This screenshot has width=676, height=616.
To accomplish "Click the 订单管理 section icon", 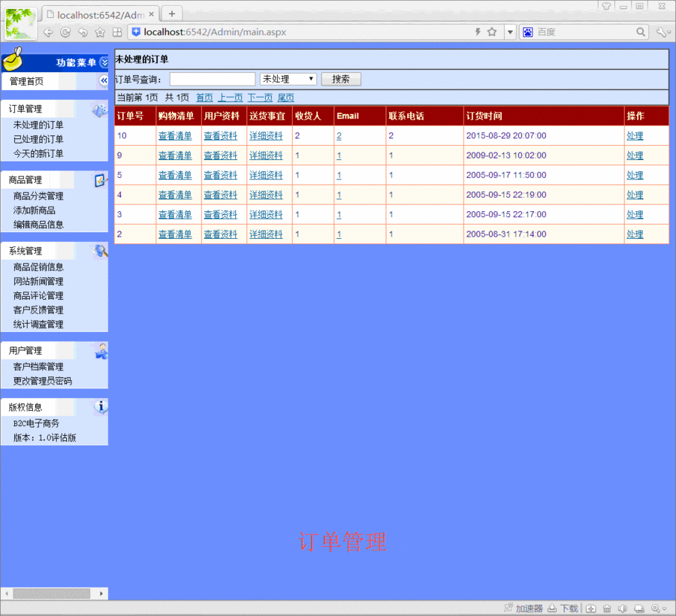I will [98, 110].
